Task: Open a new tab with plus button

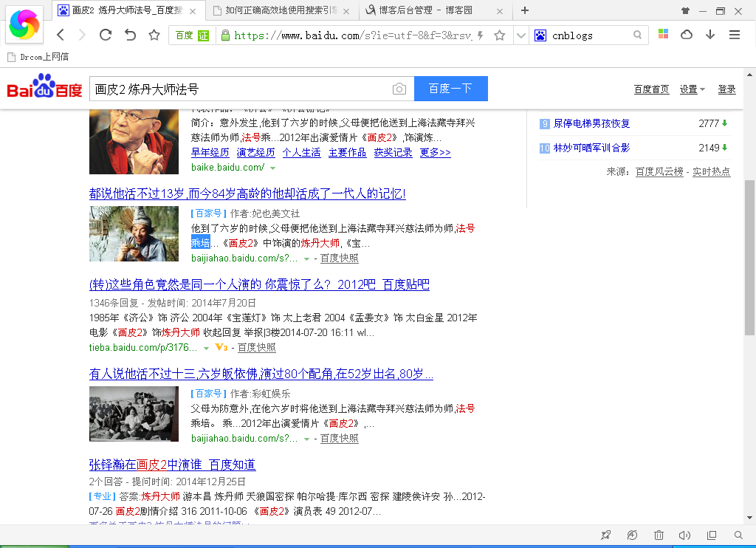Action: [x=525, y=10]
